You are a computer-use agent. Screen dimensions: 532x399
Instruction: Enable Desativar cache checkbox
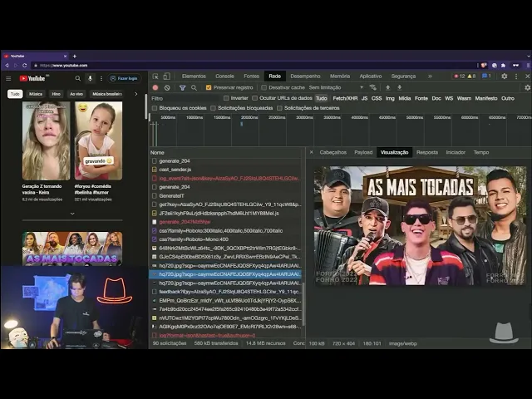(x=264, y=87)
